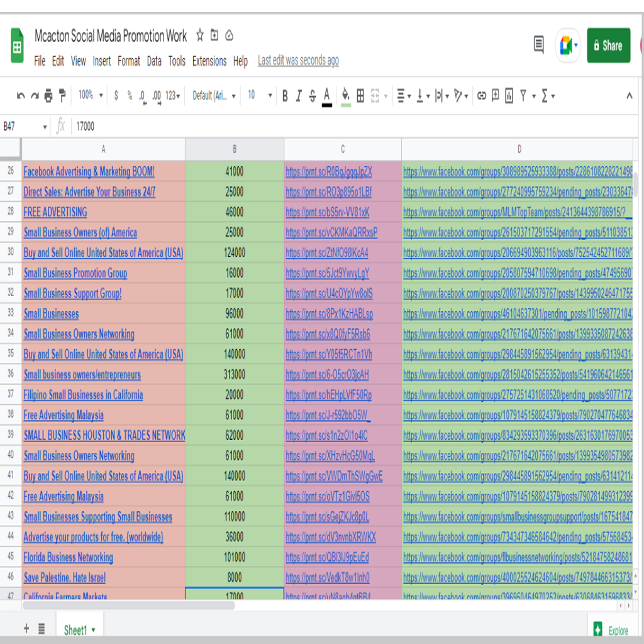Insert a chart
644x644 pixels.
tap(509, 96)
